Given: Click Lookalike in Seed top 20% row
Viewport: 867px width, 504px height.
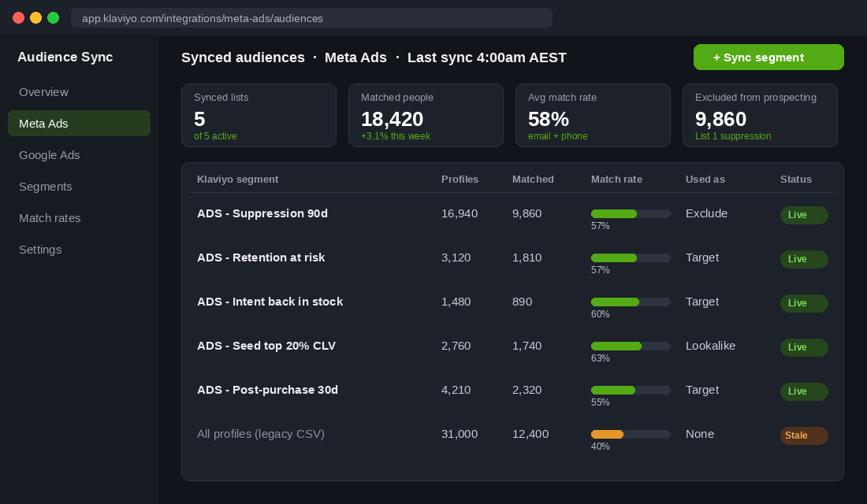Looking at the screenshot, I should coord(710,346).
